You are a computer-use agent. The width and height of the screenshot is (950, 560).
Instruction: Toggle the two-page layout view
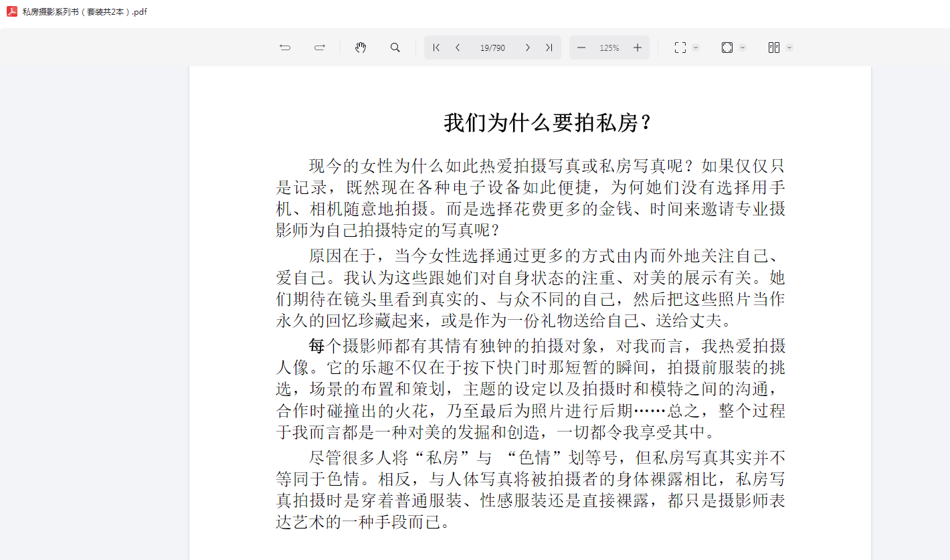774,48
